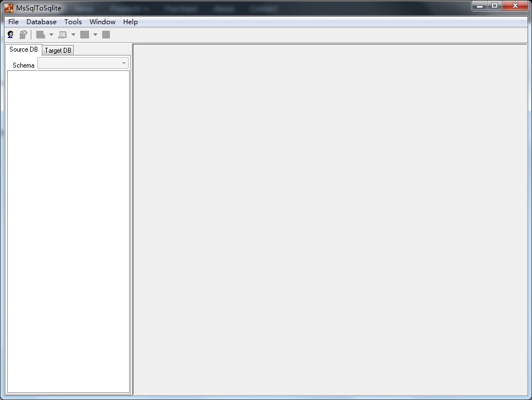Viewport: 532px width, 400px height.
Task: Maximize the MsSqlToSqlite window
Action: click(495, 5)
